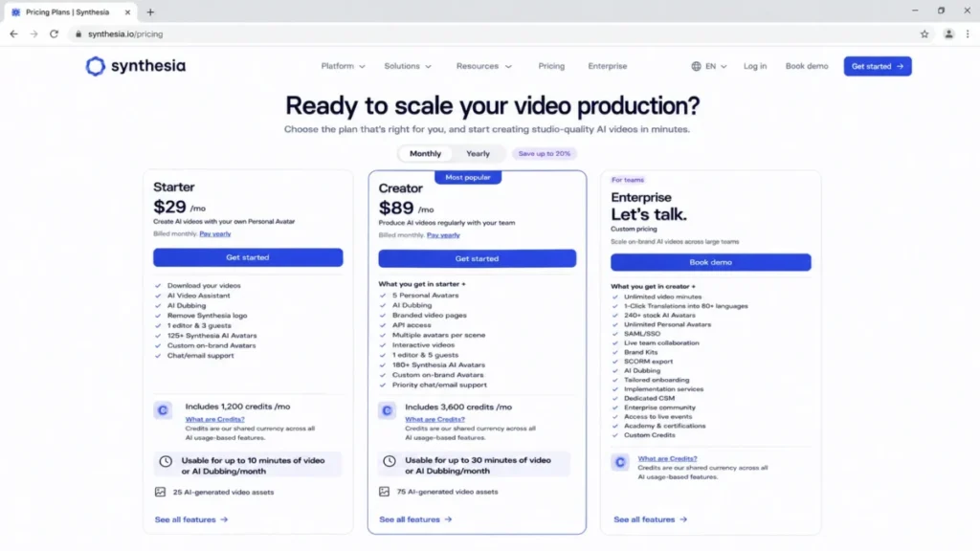Click 'Dedicated CSM' feature text
Screen dimensions: 980x551
(x=649, y=398)
